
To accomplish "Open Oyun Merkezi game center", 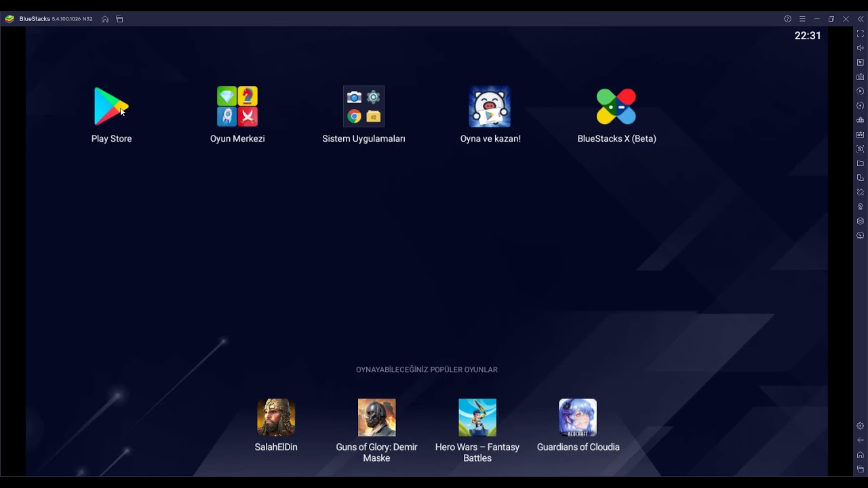I will point(237,106).
